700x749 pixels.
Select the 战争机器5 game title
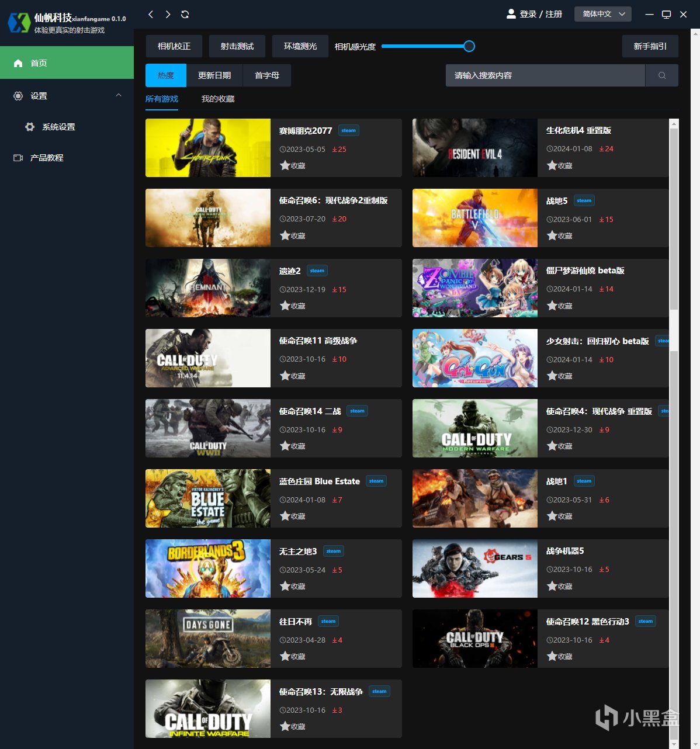point(565,551)
